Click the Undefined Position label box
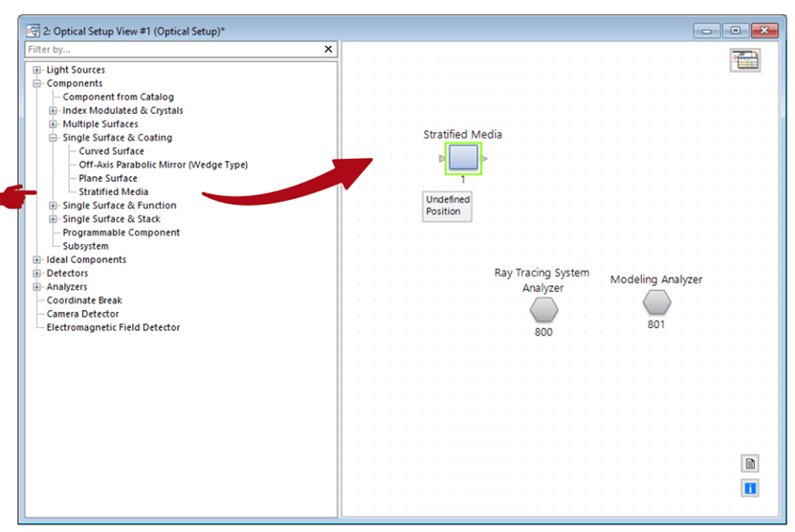The height and width of the screenshot is (532, 795). coord(447,206)
